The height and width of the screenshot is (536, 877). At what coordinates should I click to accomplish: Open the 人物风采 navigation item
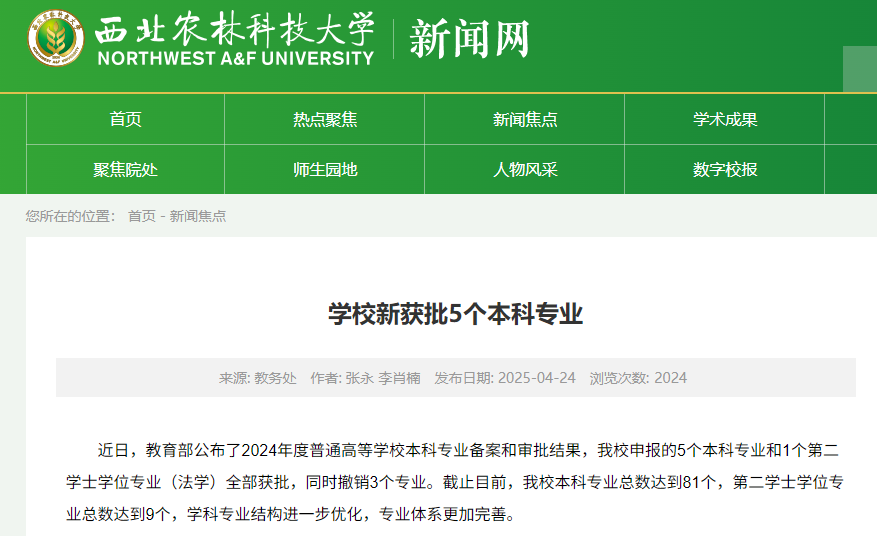click(x=525, y=170)
